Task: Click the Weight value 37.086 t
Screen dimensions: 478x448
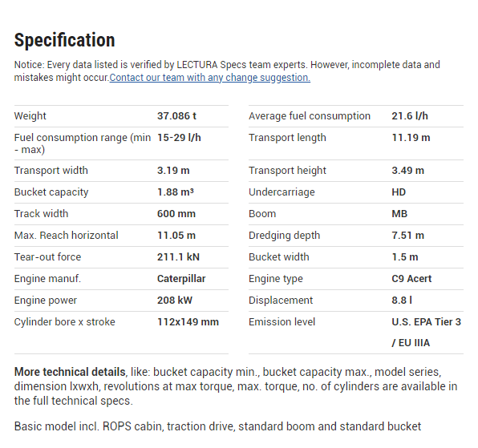Action: pos(176,116)
